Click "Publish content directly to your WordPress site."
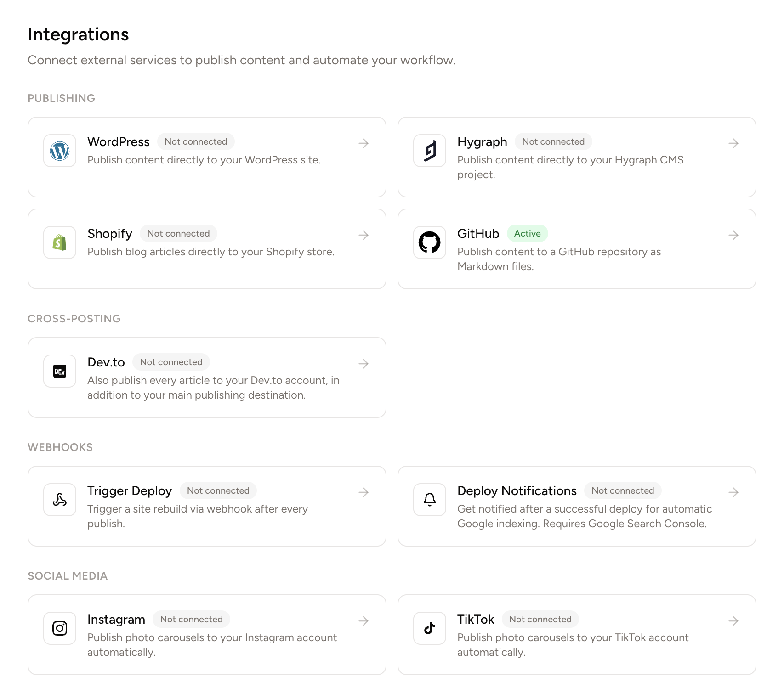This screenshot has height=699, width=784. (x=204, y=160)
